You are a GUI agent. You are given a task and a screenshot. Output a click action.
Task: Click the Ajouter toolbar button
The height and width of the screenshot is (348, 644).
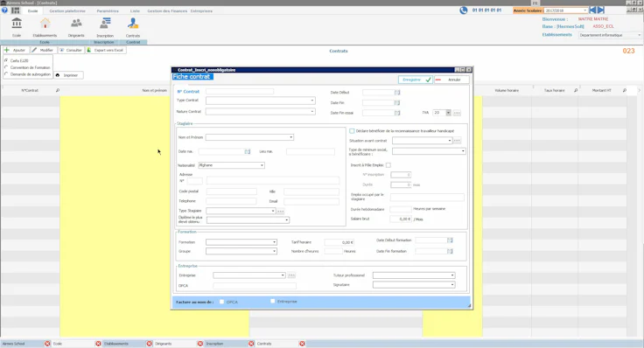coord(16,50)
